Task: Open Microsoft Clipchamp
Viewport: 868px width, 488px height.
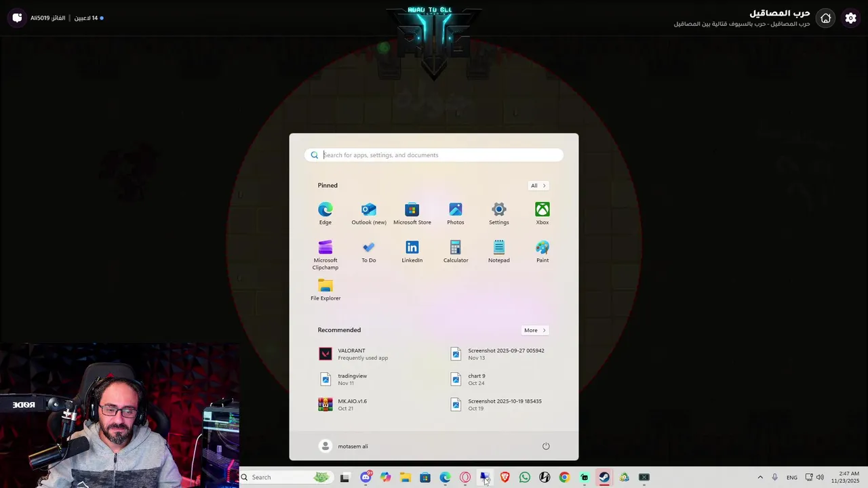Action: pos(325,255)
